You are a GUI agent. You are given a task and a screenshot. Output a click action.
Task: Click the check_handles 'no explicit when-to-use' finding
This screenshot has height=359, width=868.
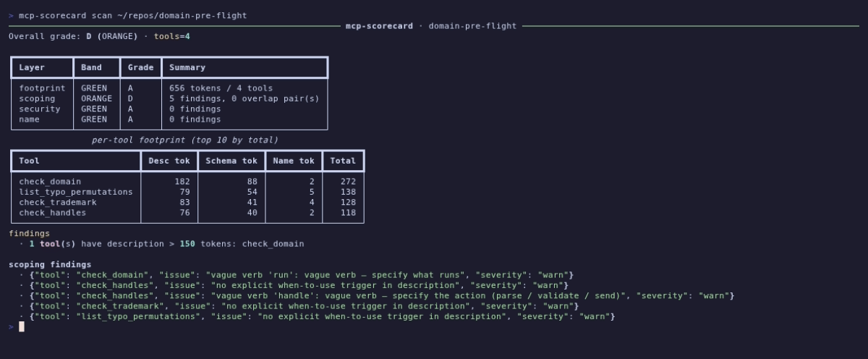pyautogui.click(x=294, y=285)
